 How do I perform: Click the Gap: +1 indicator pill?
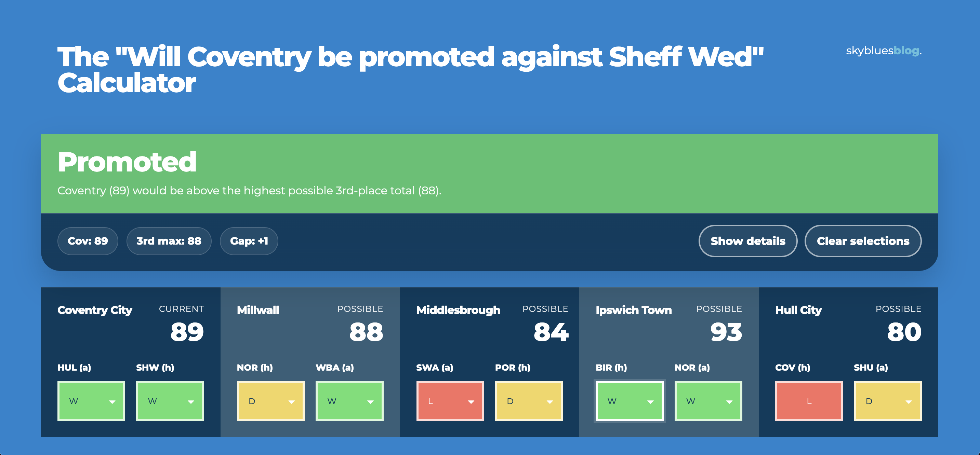(x=249, y=241)
